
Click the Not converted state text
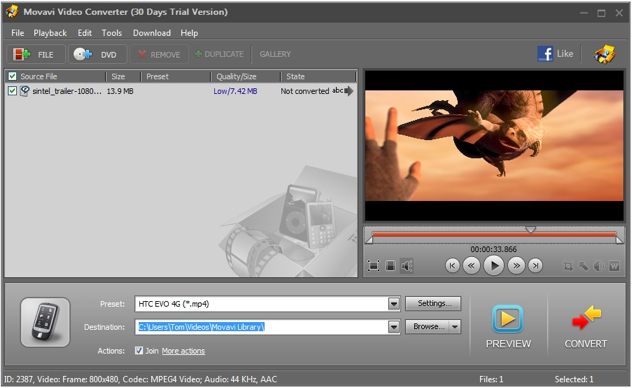[x=305, y=91]
